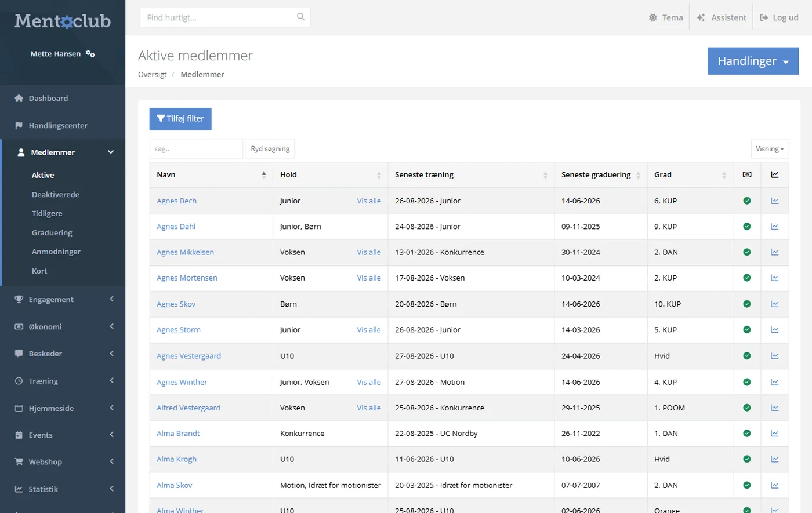
Task: Expand the Økonomi sidebar section
Action: (x=63, y=326)
